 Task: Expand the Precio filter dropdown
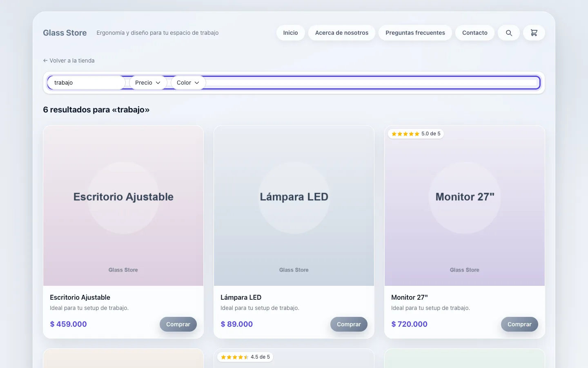(x=148, y=83)
